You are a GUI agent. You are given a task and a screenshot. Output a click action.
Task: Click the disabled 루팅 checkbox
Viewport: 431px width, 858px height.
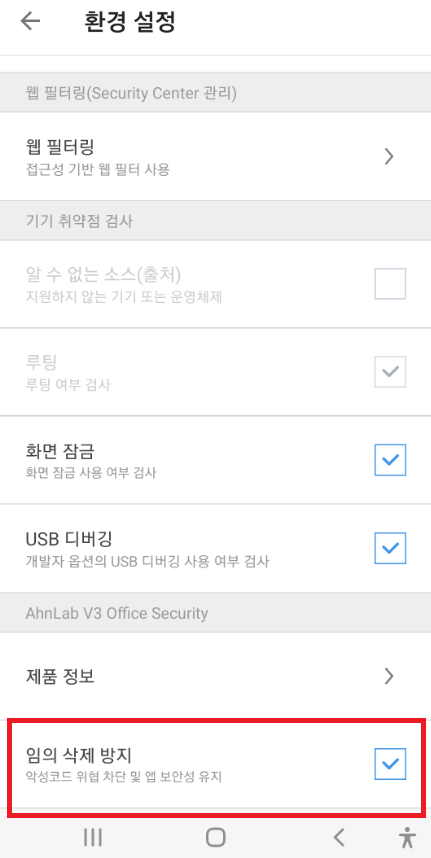click(390, 372)
